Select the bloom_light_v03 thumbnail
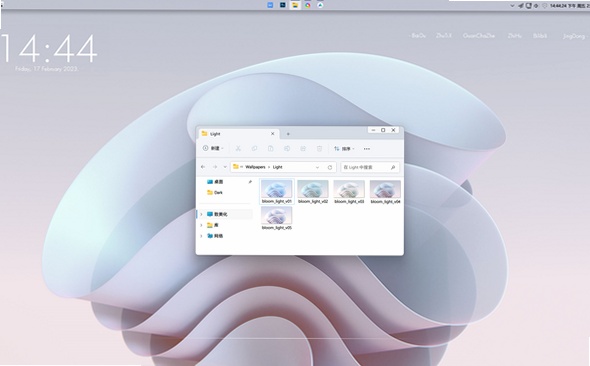Viewport: 590px width, 366px height. coord(349,192)
